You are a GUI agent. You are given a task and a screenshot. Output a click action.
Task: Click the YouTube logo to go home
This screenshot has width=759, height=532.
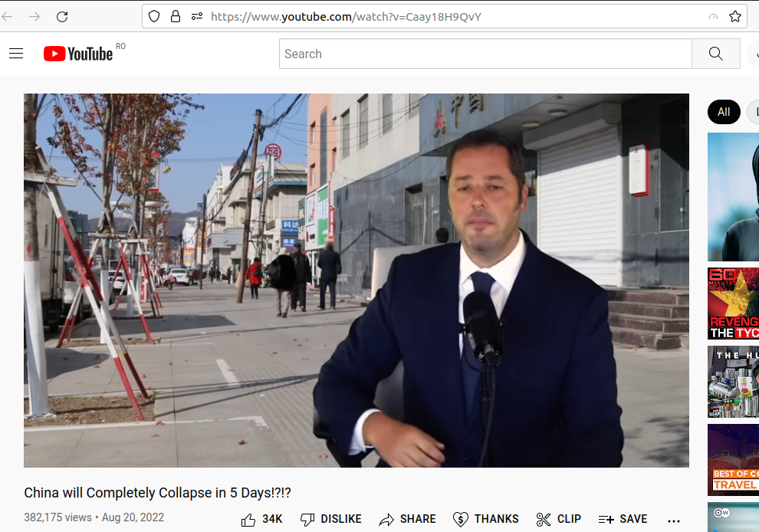click(x=77, y=53)
